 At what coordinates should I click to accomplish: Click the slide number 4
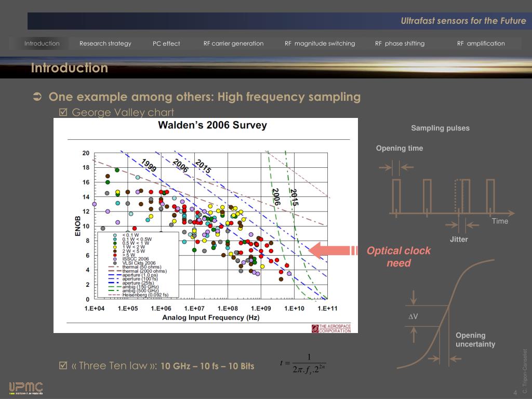coord(515,393)
